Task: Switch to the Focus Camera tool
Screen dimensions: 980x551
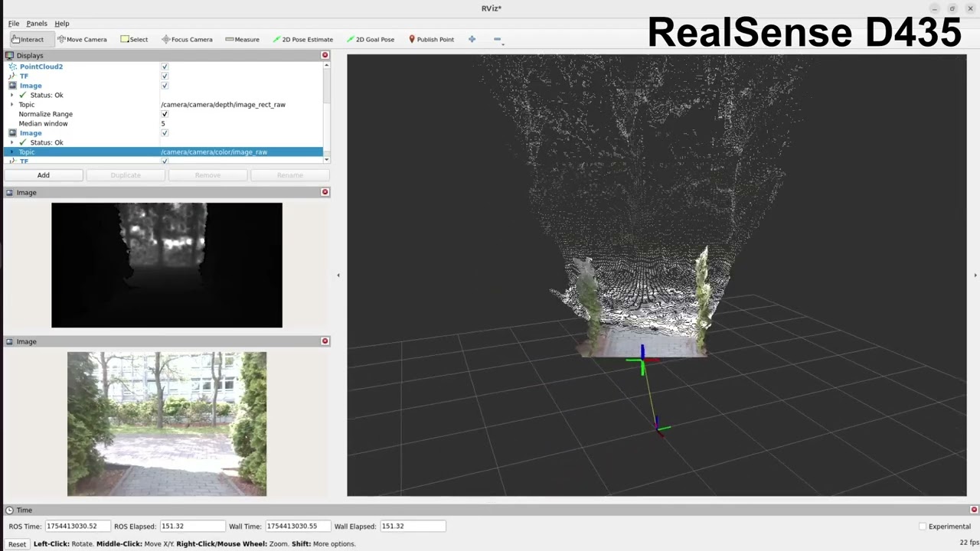Action: click(187, 39)
